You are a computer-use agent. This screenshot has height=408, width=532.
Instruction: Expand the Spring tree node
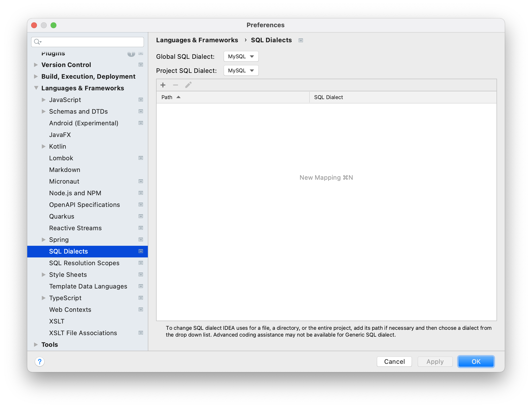pyautogui.click(x=44, y=239)
